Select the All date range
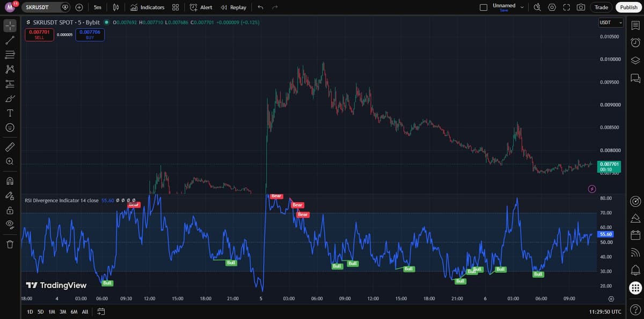This screenshot has height=319, width=644. [85, 311]
